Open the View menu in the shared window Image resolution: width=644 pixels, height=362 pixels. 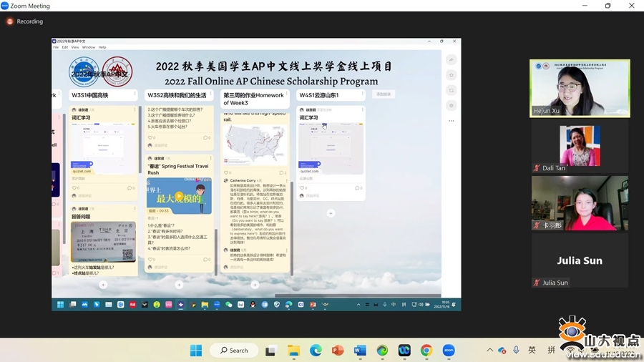(x=74, y=47)
